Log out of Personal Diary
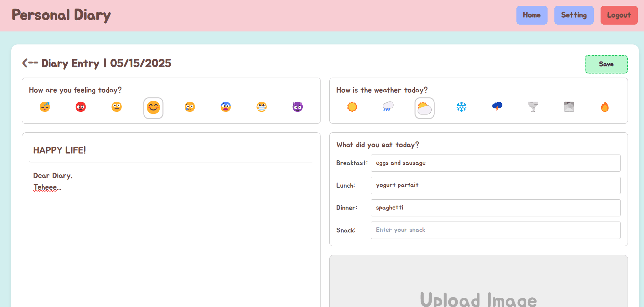This screenshot has height=307, width=644. [x=619, y=15]
